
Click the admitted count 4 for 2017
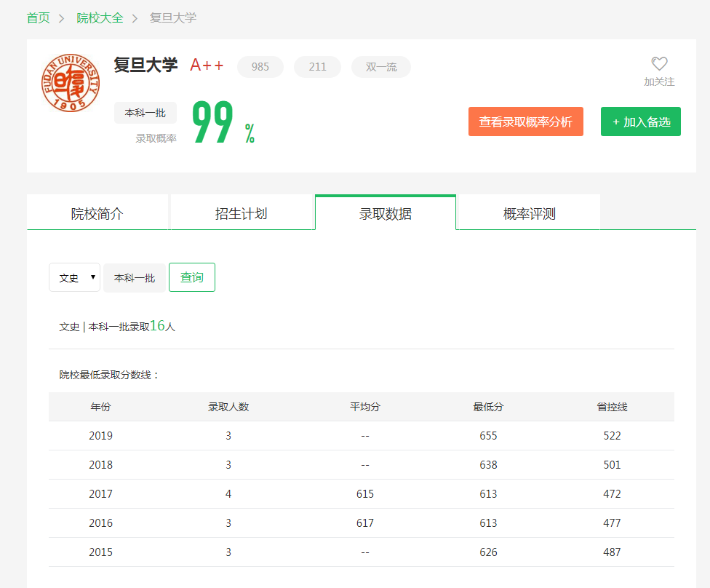[228, 494]
